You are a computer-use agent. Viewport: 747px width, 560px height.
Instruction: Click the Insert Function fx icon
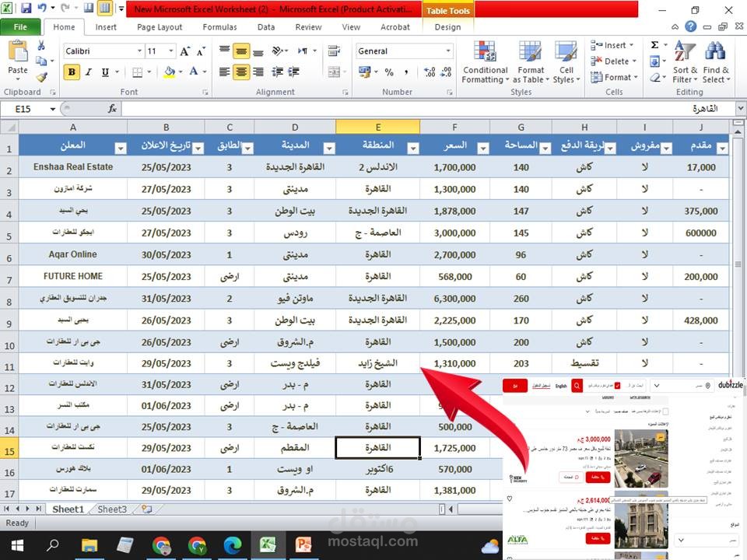[x=112, y=109]
